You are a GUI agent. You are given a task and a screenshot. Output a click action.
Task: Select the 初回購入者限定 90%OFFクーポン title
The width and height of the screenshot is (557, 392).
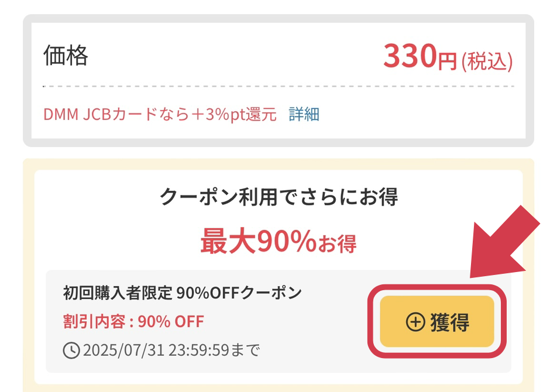[x=183, y=292]
